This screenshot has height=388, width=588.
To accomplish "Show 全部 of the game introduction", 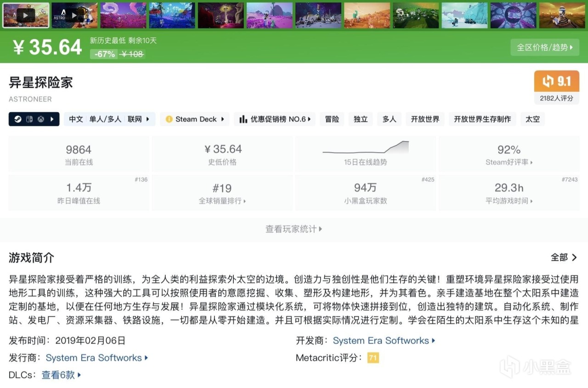I will (x=564, y=258).
